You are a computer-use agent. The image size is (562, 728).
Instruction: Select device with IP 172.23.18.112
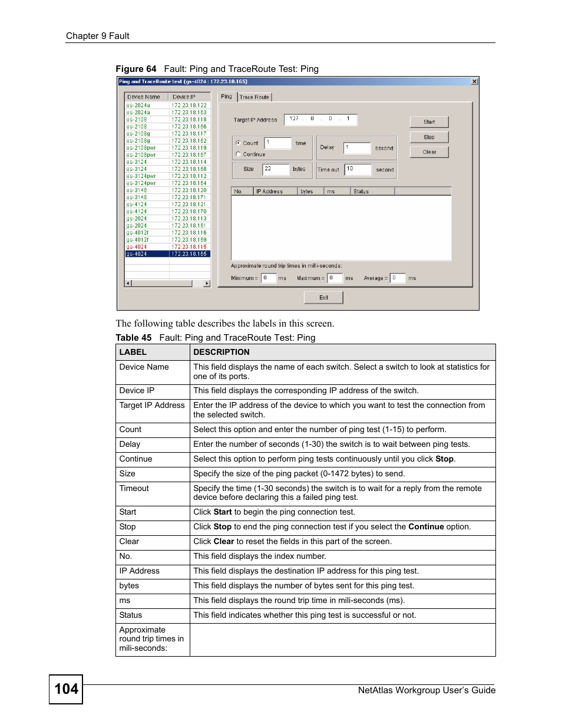pyautogui.click(x=190, y=176)
